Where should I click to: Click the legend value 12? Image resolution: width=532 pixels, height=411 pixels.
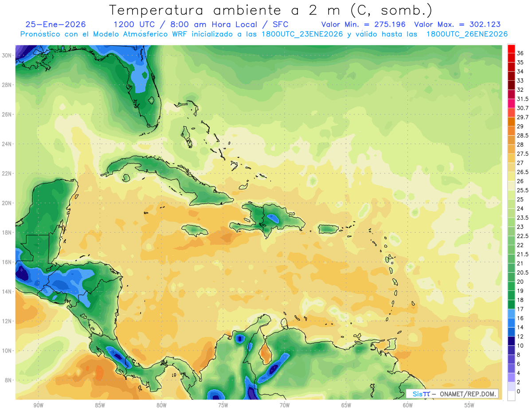coord(520,337)
